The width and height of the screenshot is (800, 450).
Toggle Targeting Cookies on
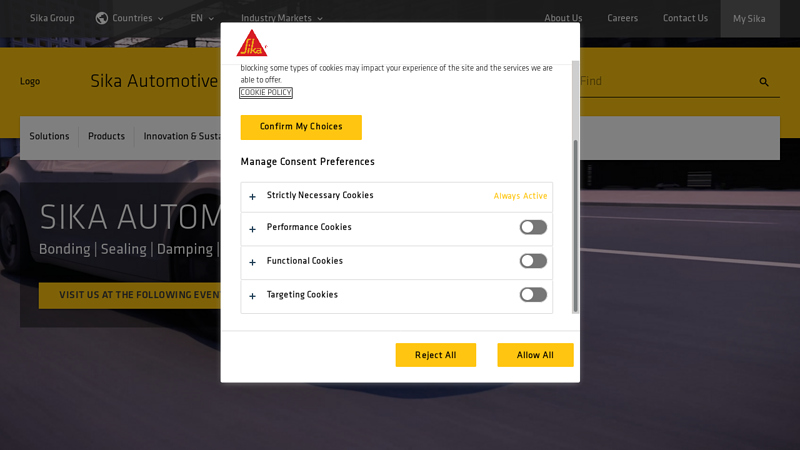pyautogui.click(x=533, y=295)
